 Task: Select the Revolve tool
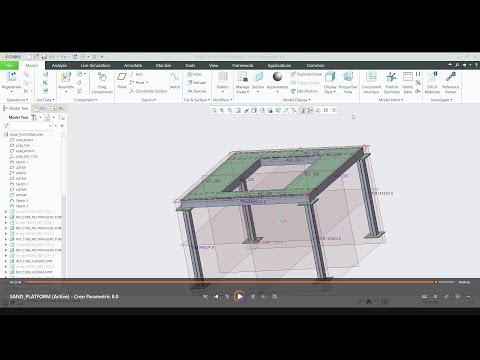tap(197, 91)
